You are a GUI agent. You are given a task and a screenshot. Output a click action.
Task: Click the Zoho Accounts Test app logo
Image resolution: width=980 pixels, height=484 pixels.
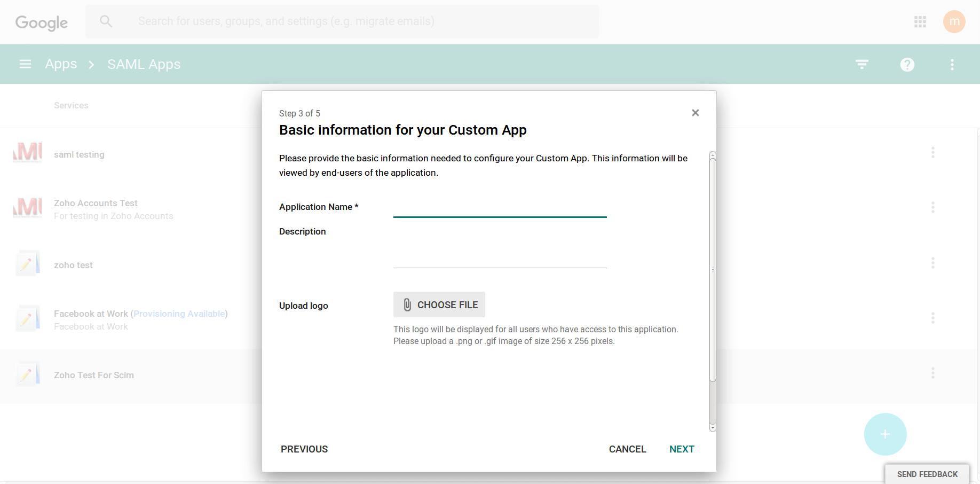[x=27, y=208]
